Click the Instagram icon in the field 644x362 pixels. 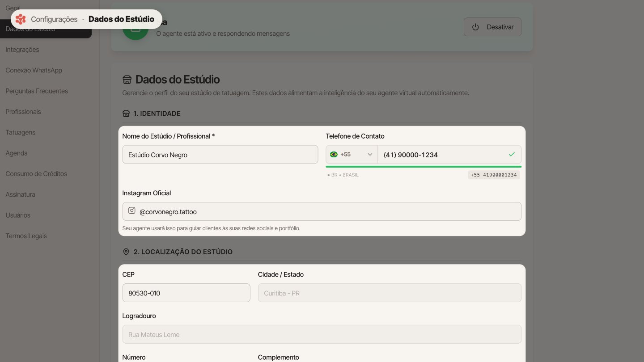pyautogui.click(x=132, y=210)
